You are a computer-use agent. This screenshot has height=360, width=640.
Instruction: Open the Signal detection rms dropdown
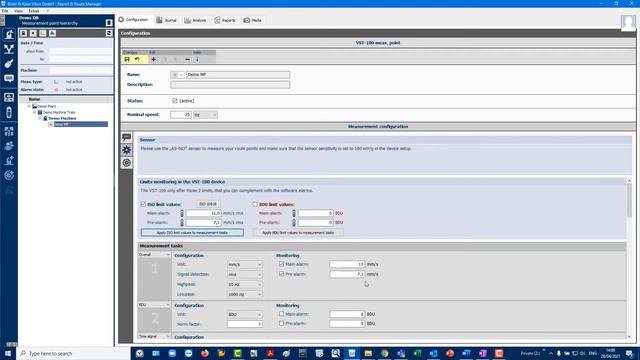coord(244,274)
